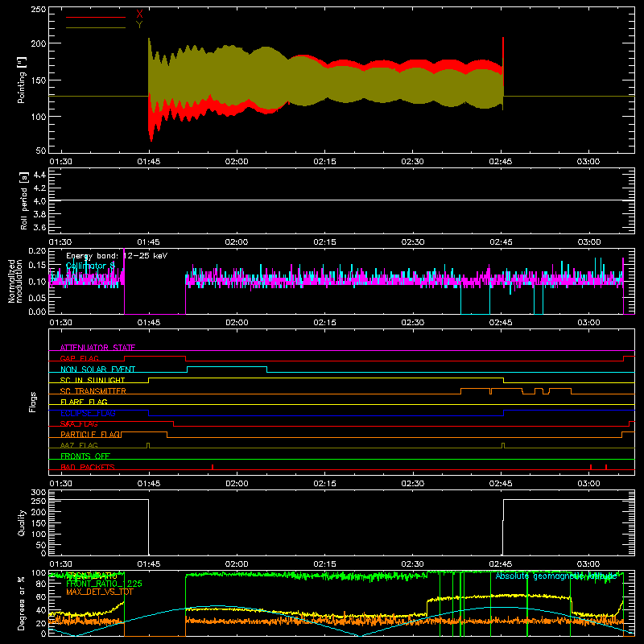Click the 01:45 label under Pointing plot

pos(149,162)
